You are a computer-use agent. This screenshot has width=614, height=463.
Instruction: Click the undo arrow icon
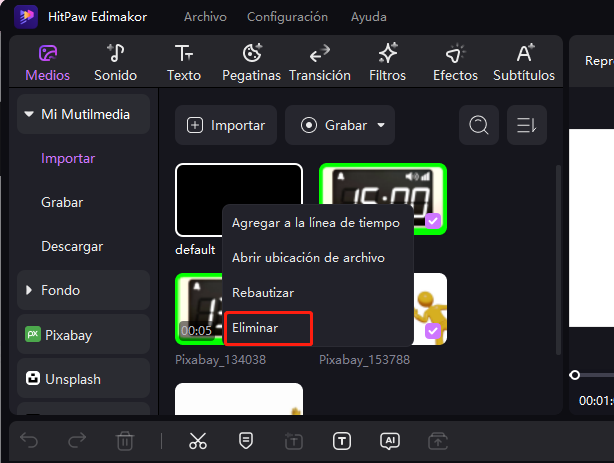[x=29, y=441]
